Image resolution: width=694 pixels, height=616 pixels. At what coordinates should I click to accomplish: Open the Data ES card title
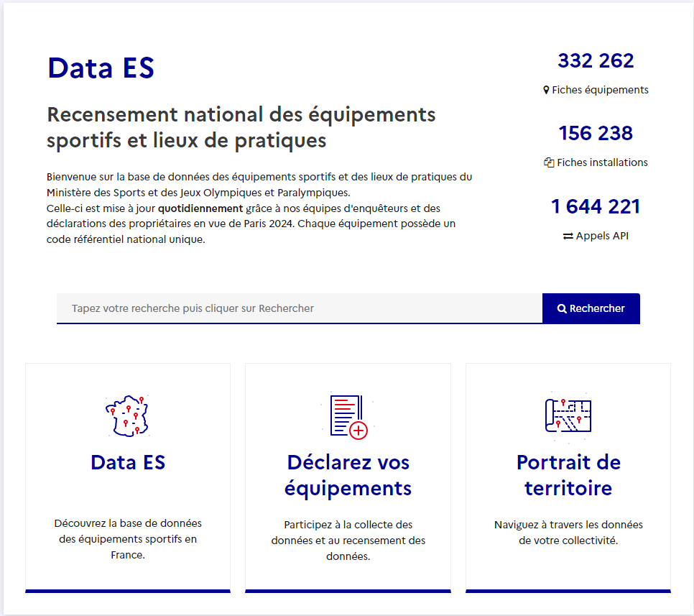click(128, 462)
